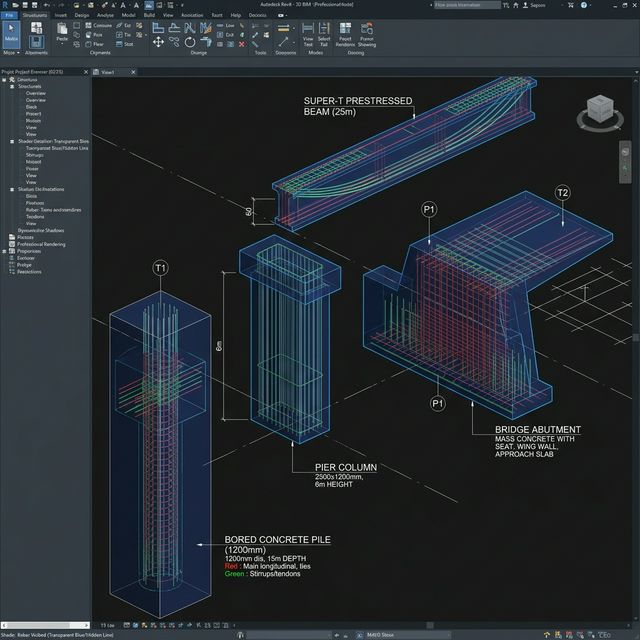The height and width of the screenshot is (640, 640).
Task: Click the yellow line-style icon in the Gooooons panel
Action: [283, 28]
